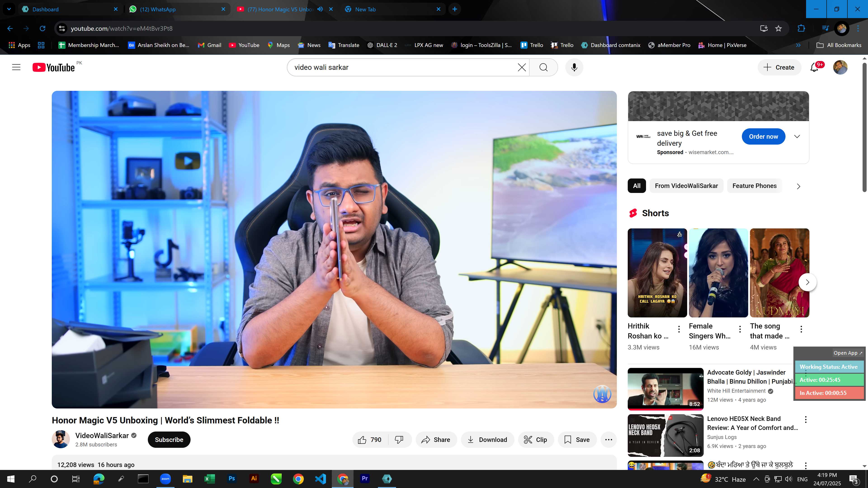The height and width of the screenshot is (488, 868).
Task: Go back in browser history
Action: coord(10,29)
